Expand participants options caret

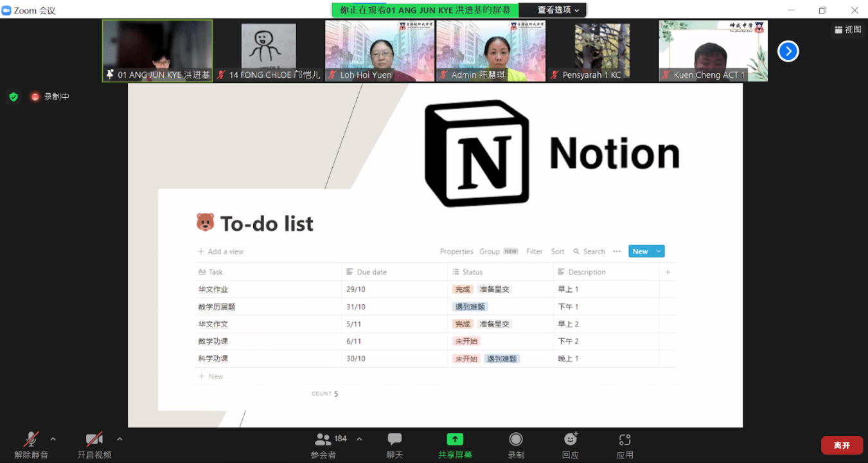[359, 439]
